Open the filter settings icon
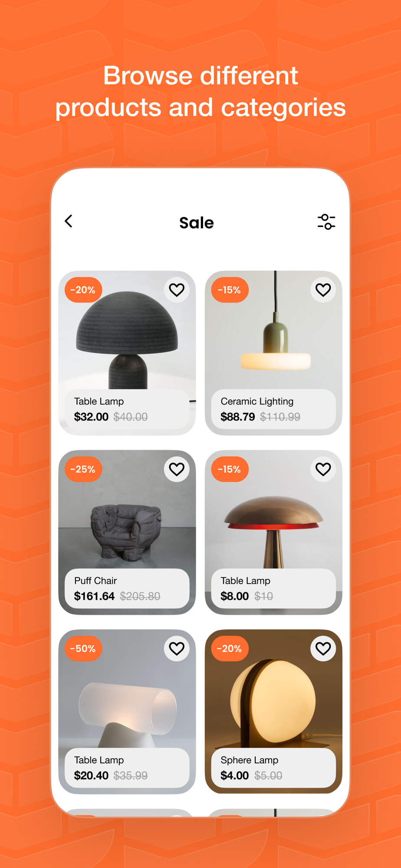Screen dimensions: 401x868 [x=326, y=222]
